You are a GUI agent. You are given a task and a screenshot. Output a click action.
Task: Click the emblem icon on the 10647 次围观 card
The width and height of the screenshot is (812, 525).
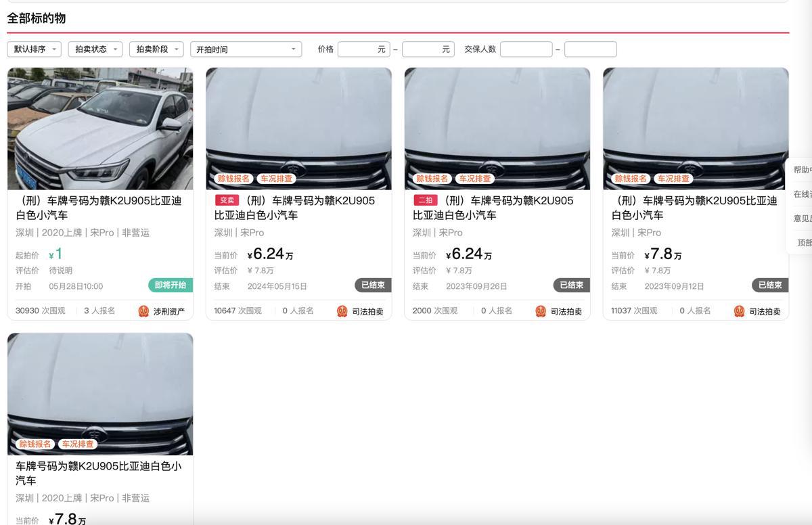click(x=342, y=311)
